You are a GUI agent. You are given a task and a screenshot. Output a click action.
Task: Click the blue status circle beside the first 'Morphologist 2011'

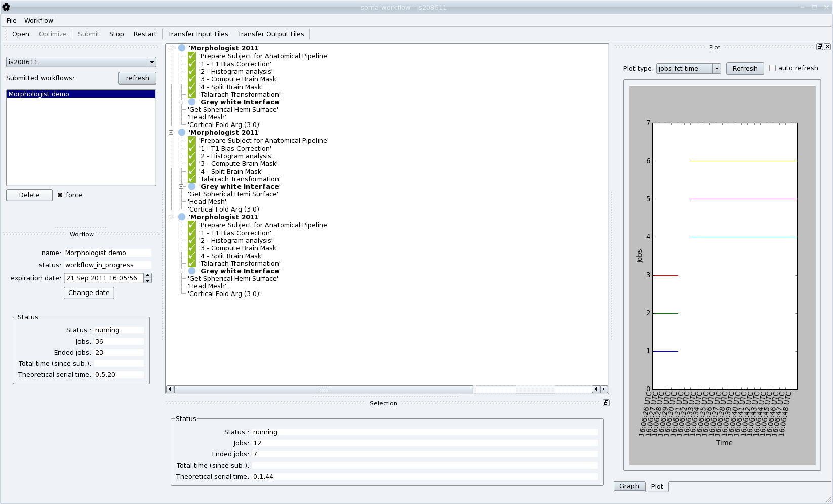coord(181,47)
